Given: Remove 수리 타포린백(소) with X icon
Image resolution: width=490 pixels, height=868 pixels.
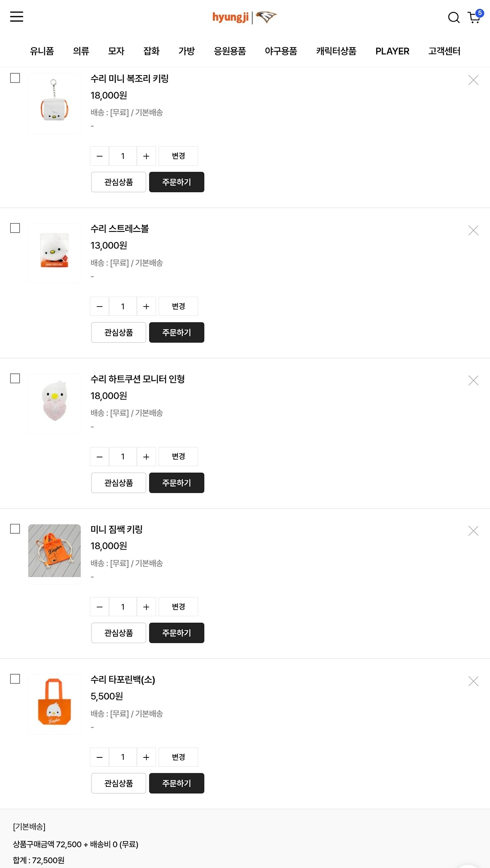Looking at the screenshot, I should tap(473, 681).
